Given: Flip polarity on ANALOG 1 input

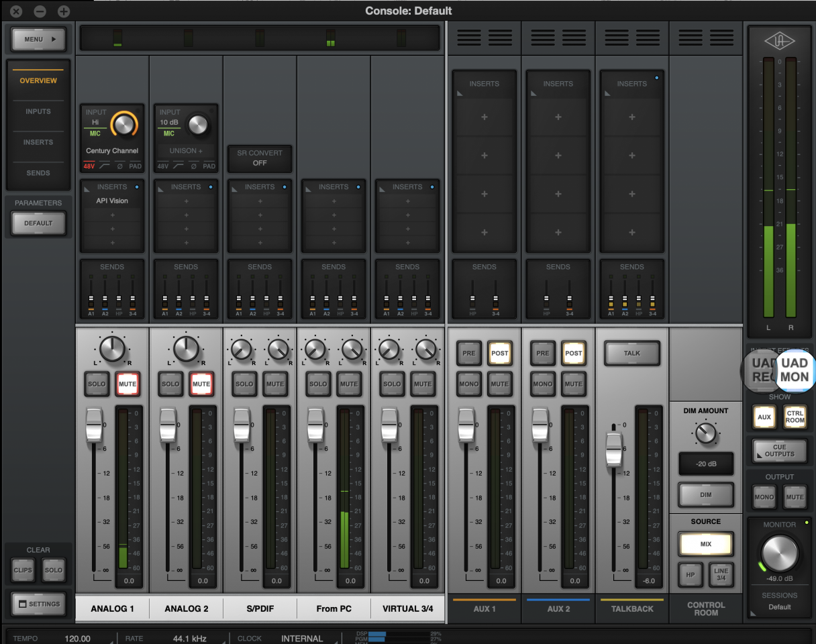Looking at the screenshot, I should click(x=119, y=166).
